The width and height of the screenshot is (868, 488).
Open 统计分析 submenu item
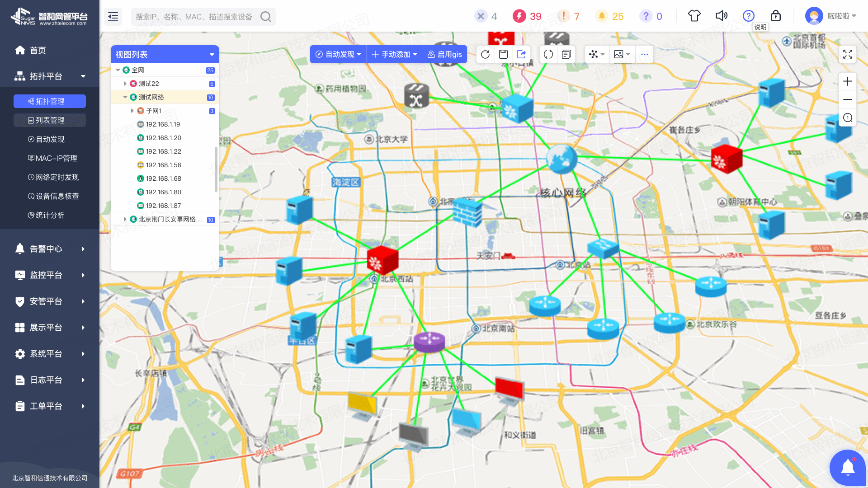50,215
